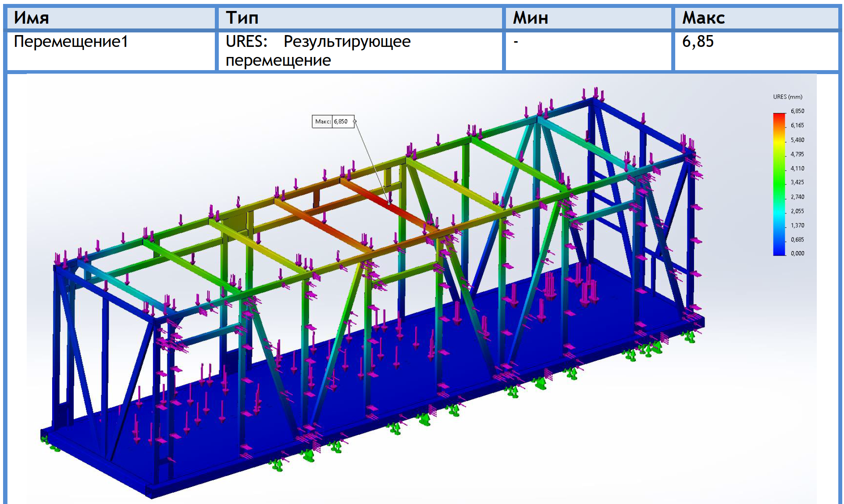Click the 6,850 legend value label

tap(797, 111)
